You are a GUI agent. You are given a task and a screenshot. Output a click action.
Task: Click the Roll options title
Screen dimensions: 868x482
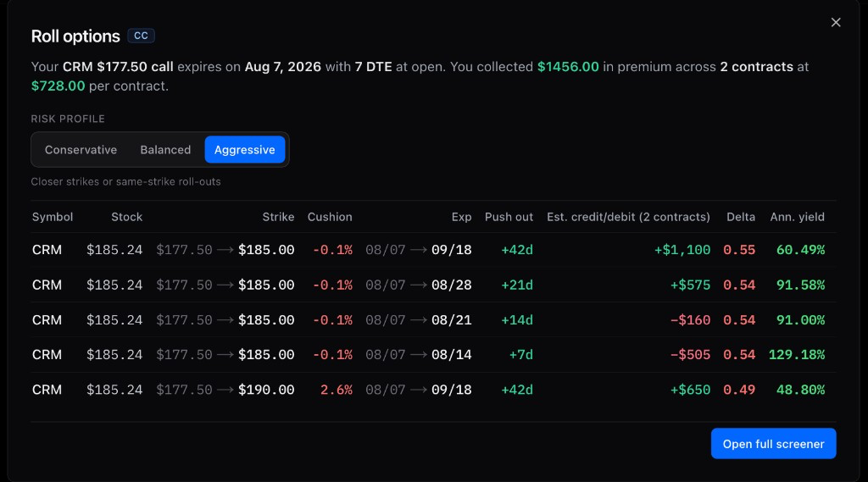pos(75,36)
